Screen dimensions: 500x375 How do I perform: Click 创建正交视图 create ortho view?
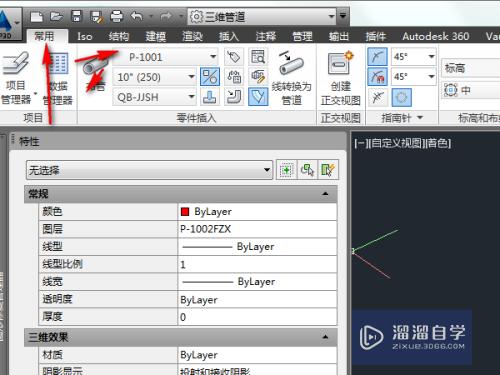click(341, 77)
